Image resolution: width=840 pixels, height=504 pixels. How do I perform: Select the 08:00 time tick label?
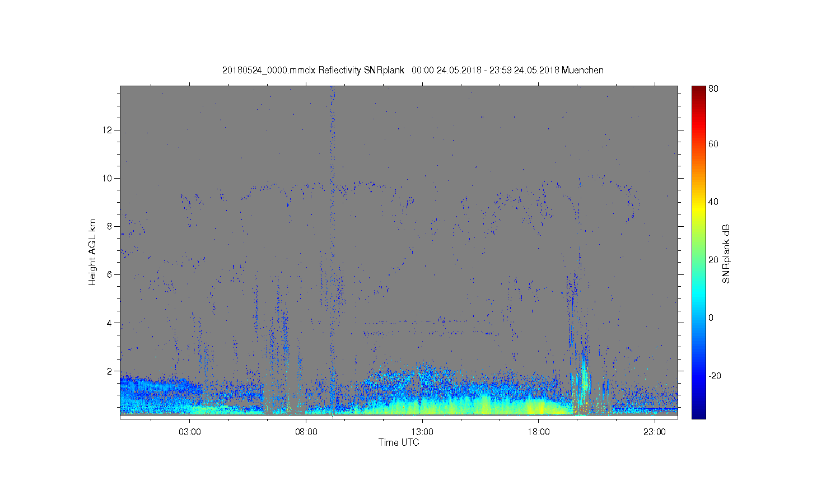[306, 432]
